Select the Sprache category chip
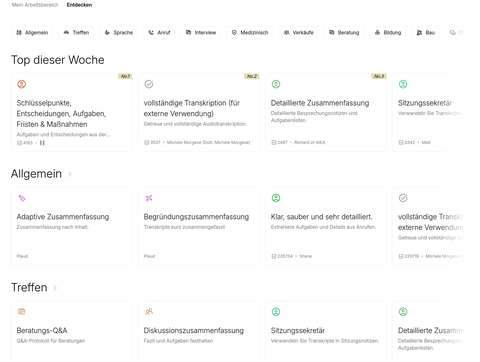Viewport: 480px width, 362px height. click(118, 33)
